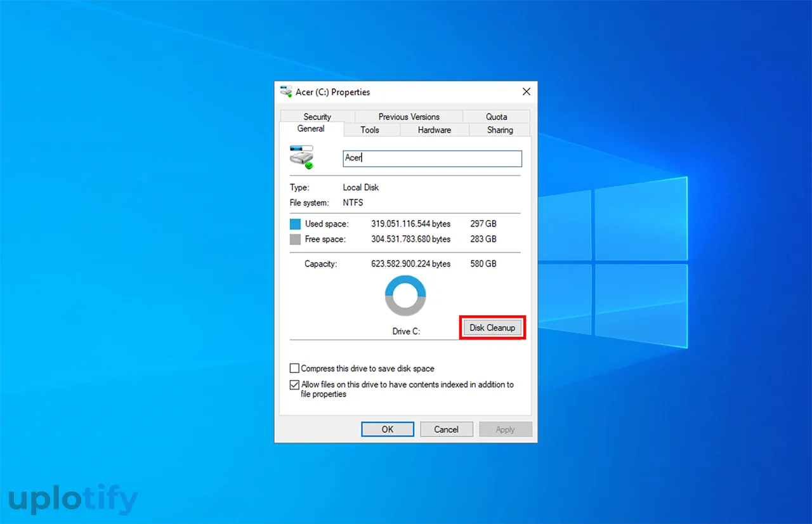Switch to the Tools tab
The width and height of the screenshot is (812, 524).
click(x=370, y=130)
